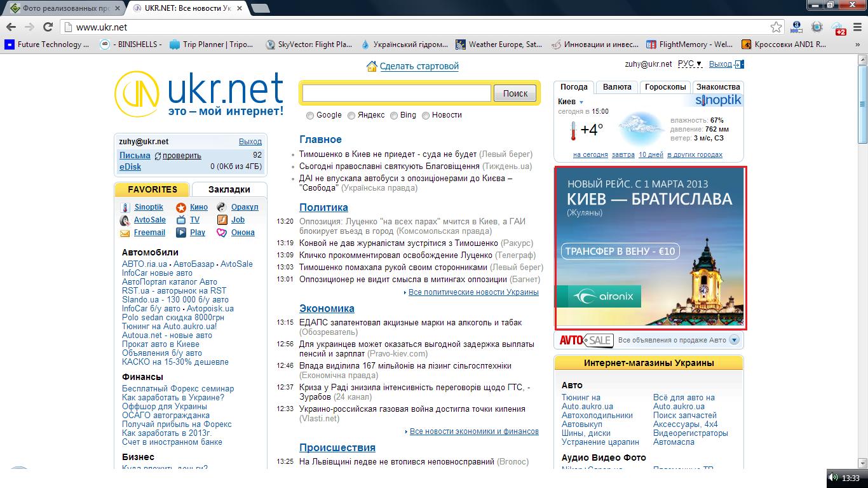Open the Оракул yin-yang icon
This screenshot has width=868, height=488.
click(222, 207)
